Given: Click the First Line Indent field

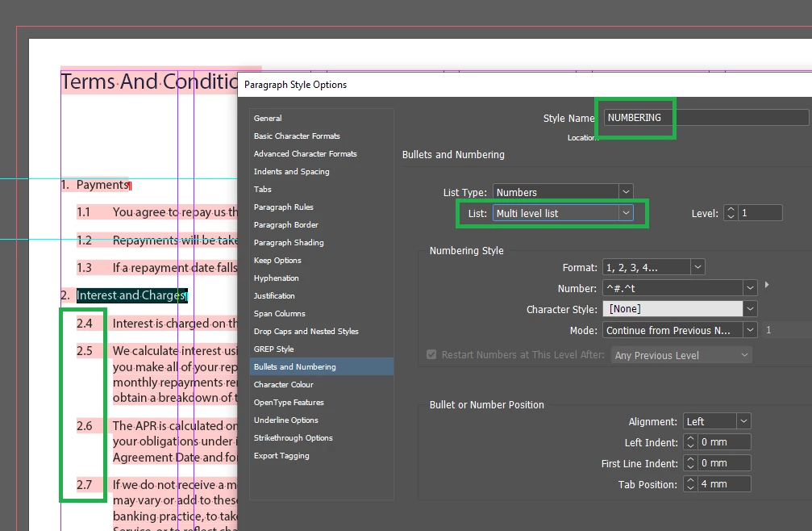Looking at the screenshot, I should pos(724,463).
